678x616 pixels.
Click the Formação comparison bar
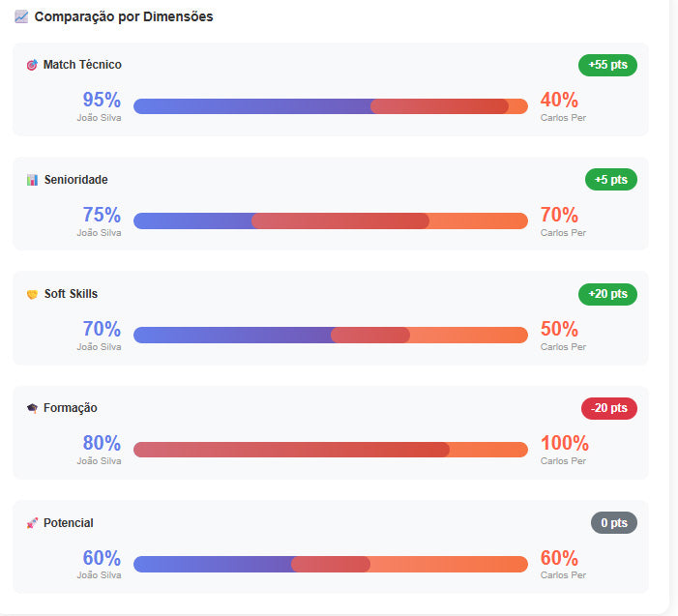click(x=330, y=450)
